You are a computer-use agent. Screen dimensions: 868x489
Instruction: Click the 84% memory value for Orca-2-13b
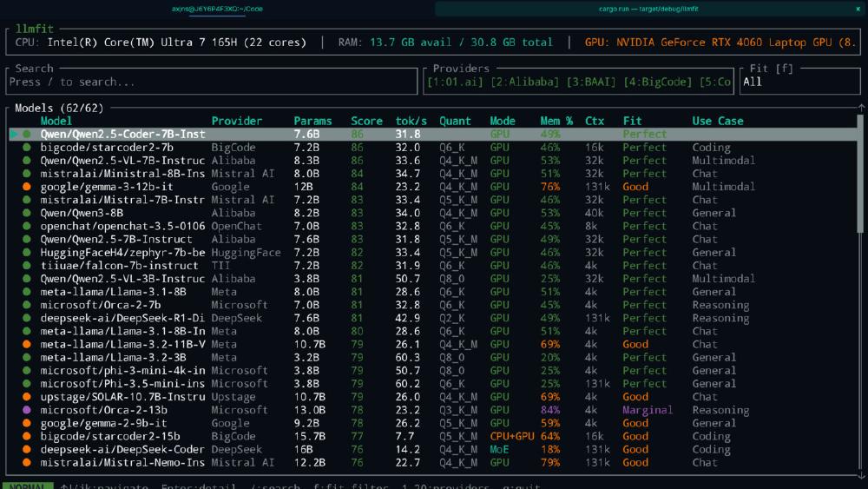549,410
